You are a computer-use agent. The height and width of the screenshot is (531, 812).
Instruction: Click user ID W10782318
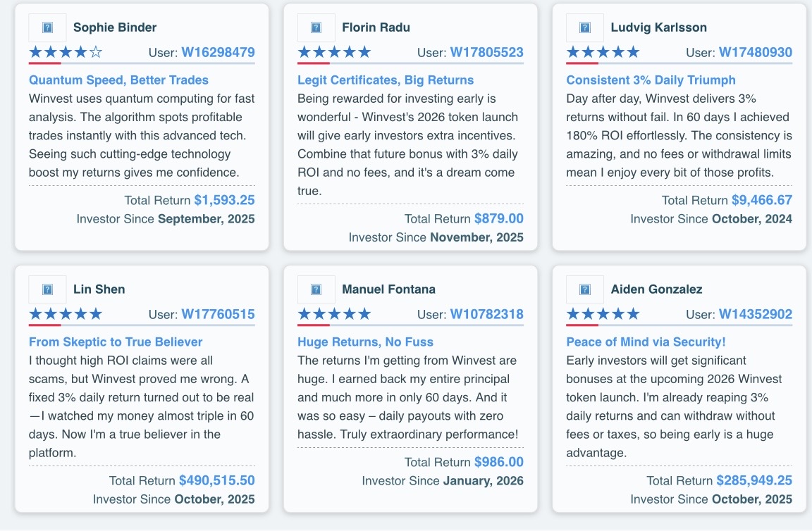point(486,314)
